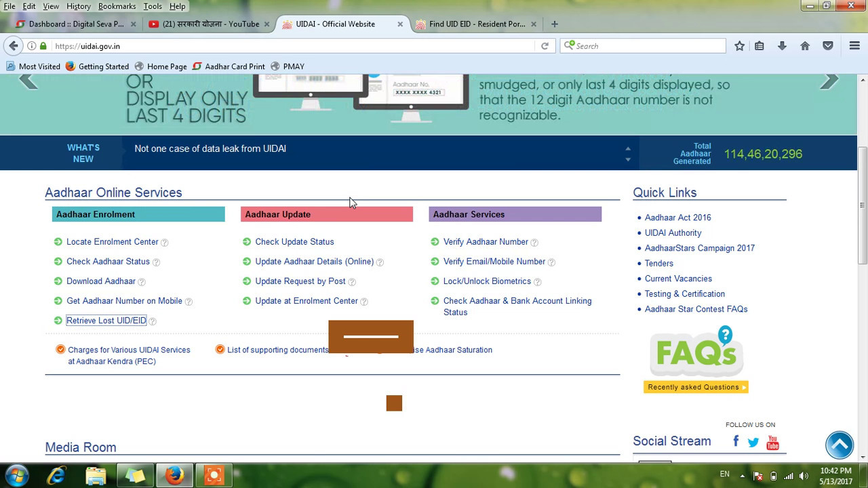This screenshot has width=868, height=488.
Task: Open Charges for Various UIDAI Services link
Action: 129,356
